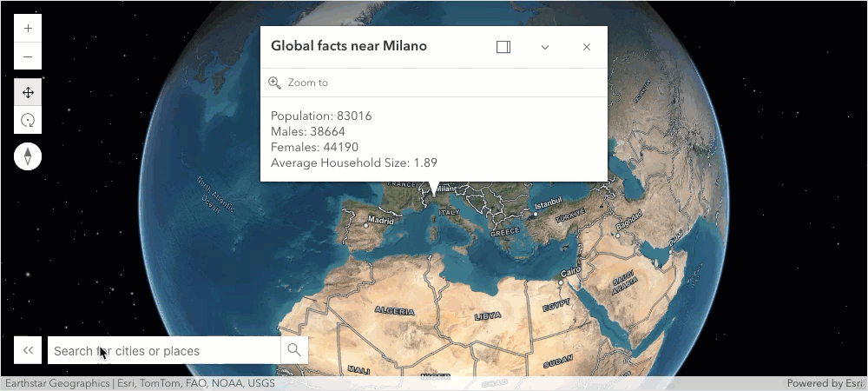Click the Madrid city marker on globe
The height and width of the screenshot is (391, 868).
click(366, 225)
